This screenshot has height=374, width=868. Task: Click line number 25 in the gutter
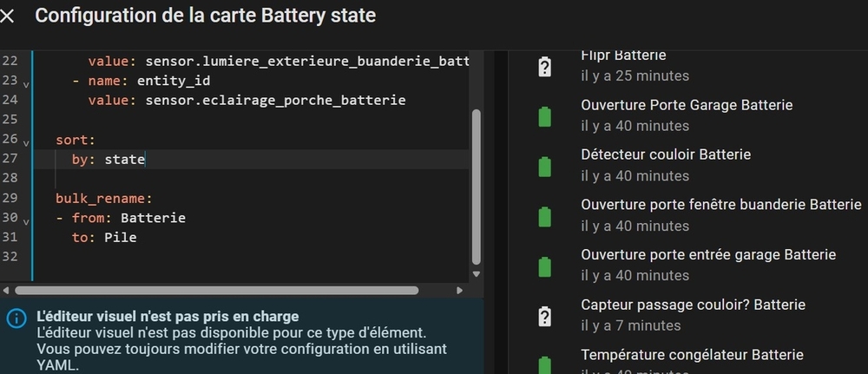[10, 120]
